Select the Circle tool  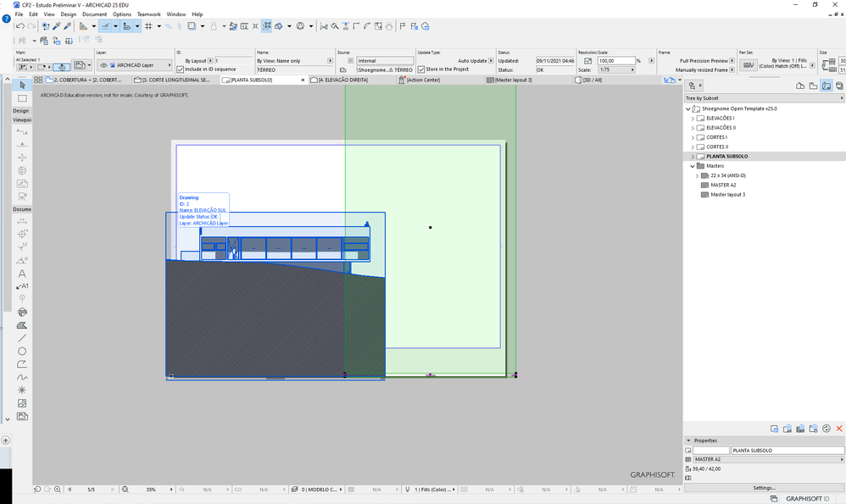(22, 351)
